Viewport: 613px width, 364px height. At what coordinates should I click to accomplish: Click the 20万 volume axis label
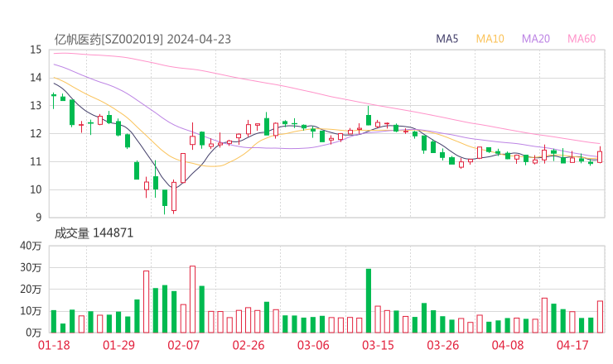pos(31,290)
